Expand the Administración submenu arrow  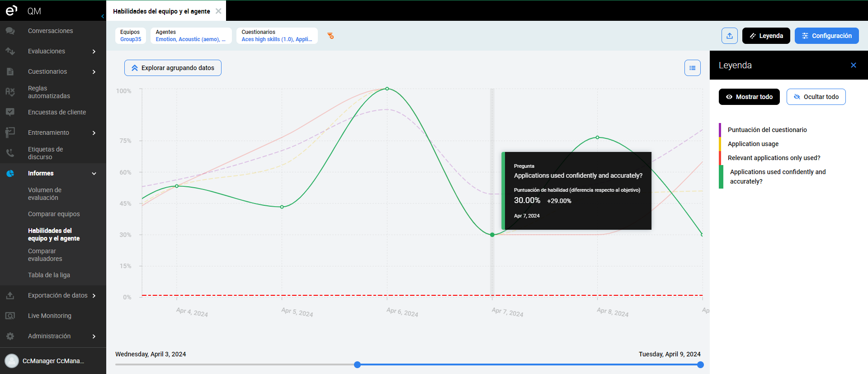point(94,336)
